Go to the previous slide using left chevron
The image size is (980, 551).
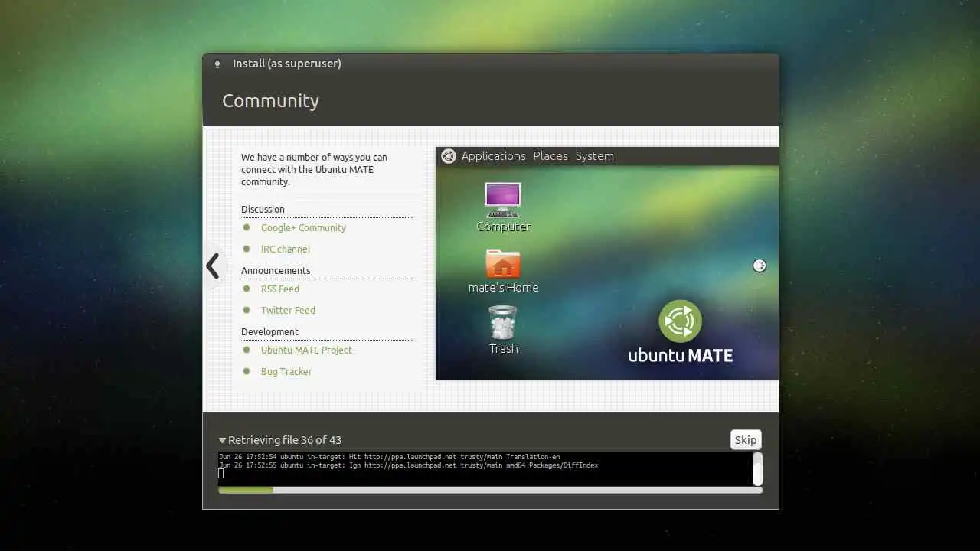click(213, 266)
